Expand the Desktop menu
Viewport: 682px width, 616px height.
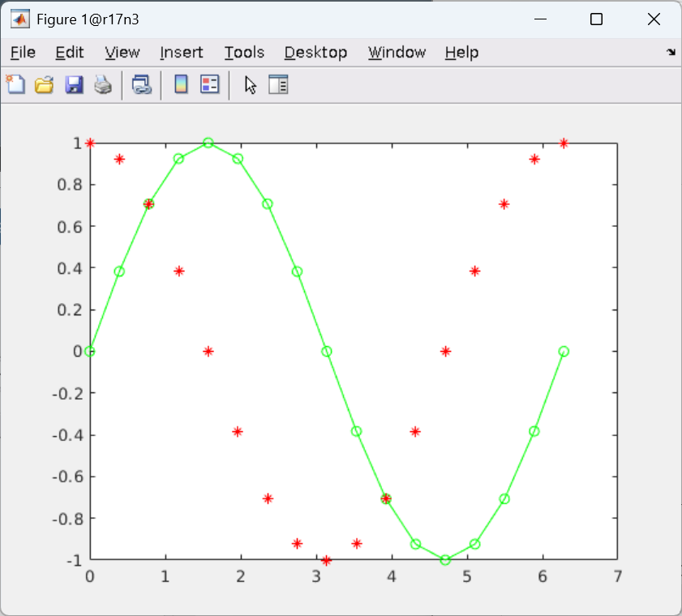tap(315, 53)
